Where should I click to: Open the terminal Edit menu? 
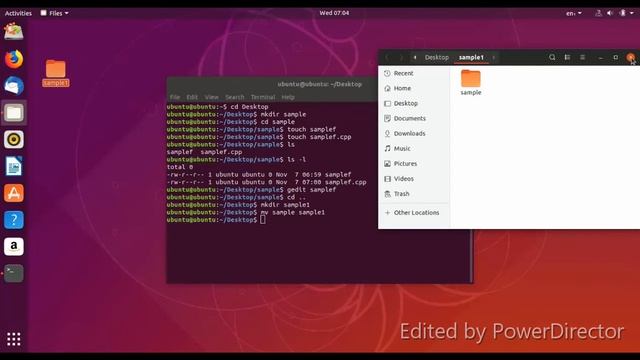point(192,97)
